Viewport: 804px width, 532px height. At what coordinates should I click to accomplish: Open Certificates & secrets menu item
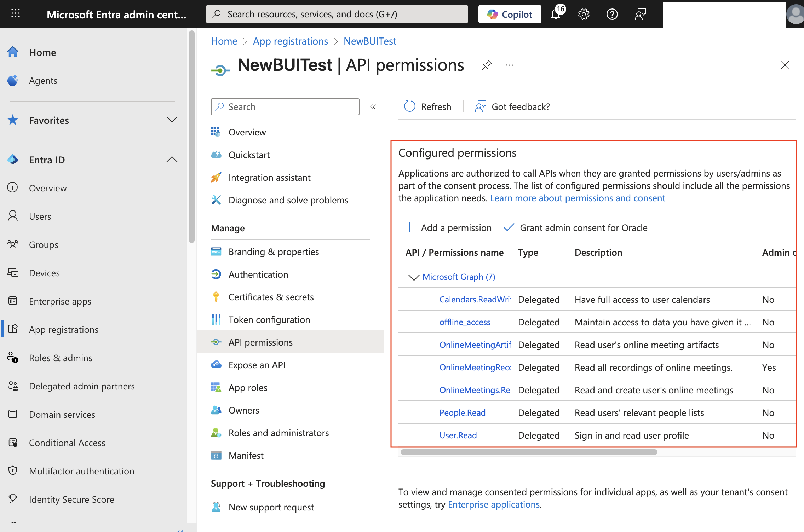click(271, 297)
